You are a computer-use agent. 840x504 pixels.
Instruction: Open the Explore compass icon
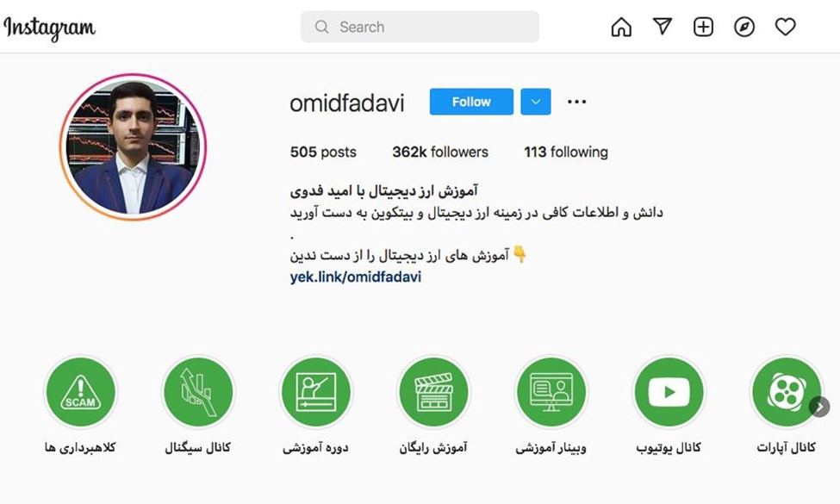pyautogui.click(x=744, y=27)
